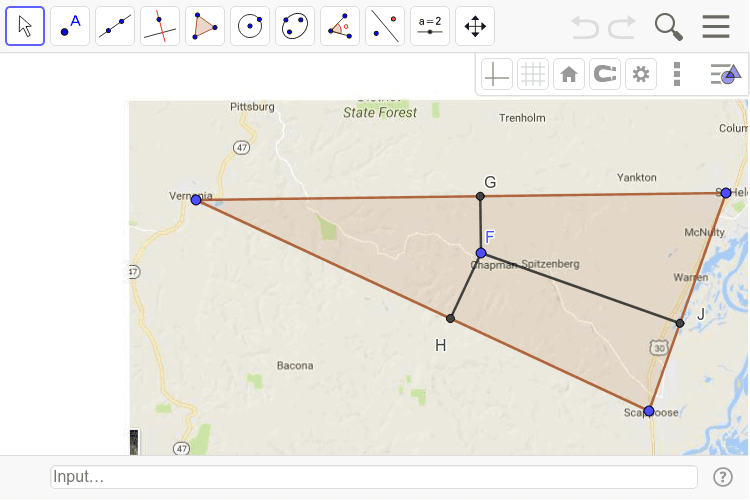750x500 pixels.
Task: Toggle the axes display
Action: [x=496, y=74]
